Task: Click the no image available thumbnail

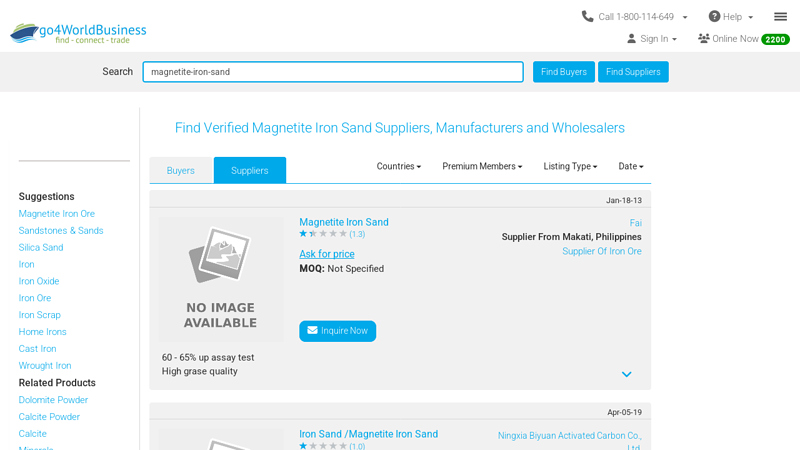Action: (220, 280)
